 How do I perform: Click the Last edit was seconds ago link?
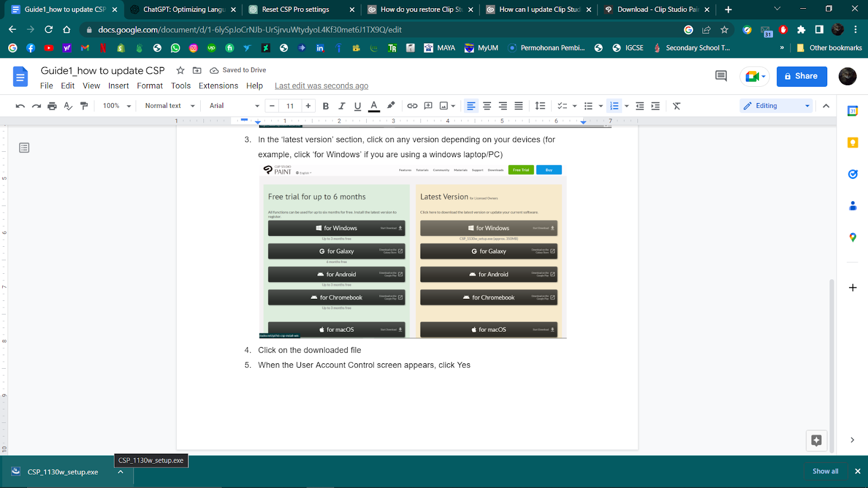pos(321,86)
